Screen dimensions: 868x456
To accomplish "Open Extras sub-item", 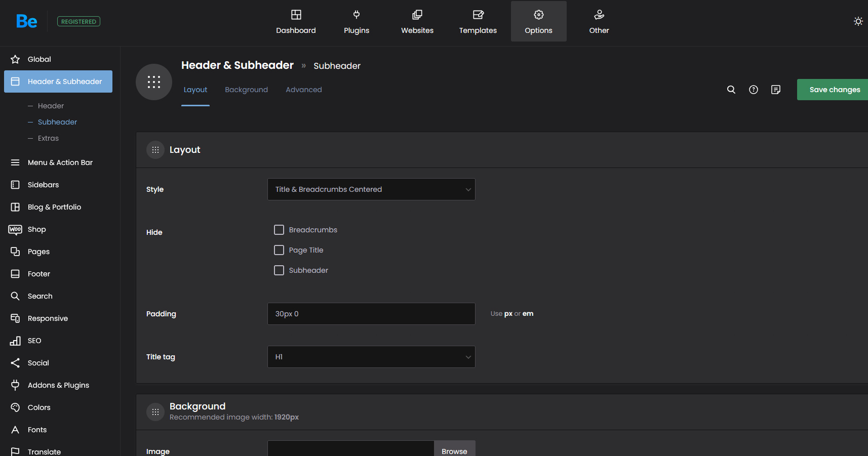I will [48, 138].
